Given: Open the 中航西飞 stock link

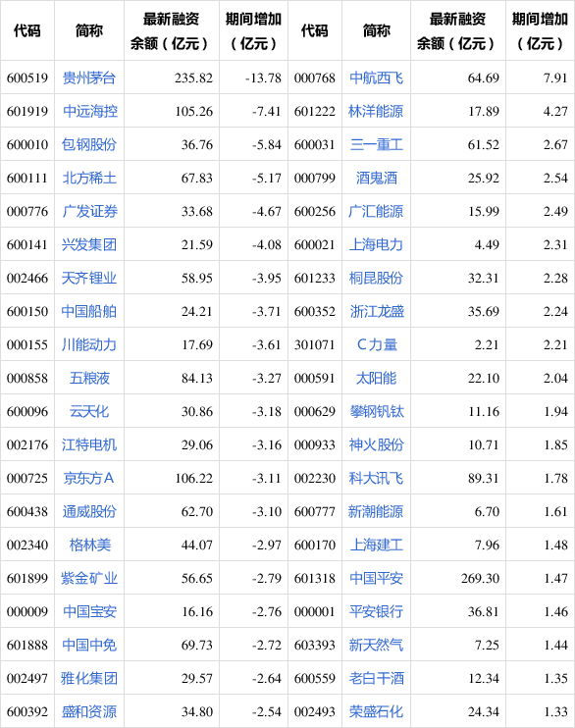Looking at the screenshot, I should 376,78.
